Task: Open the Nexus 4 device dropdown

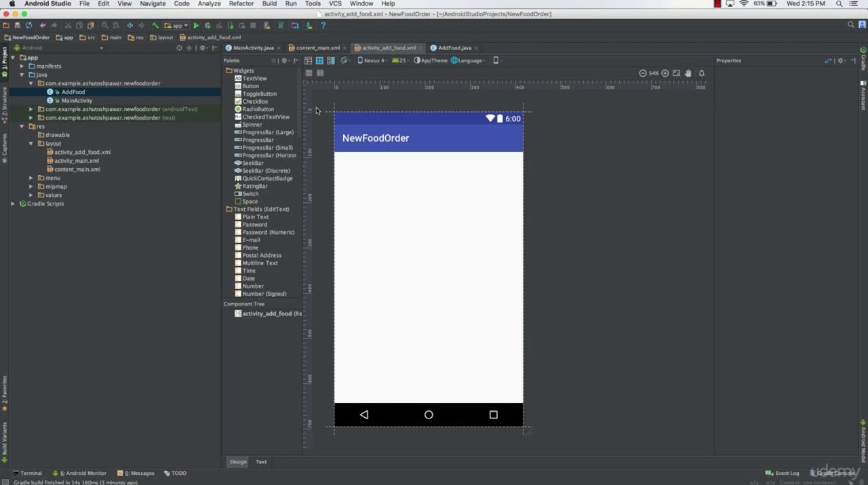Action: (372, 60)
